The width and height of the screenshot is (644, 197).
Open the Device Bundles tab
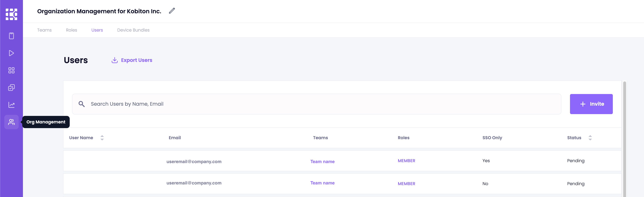[133, 30]
